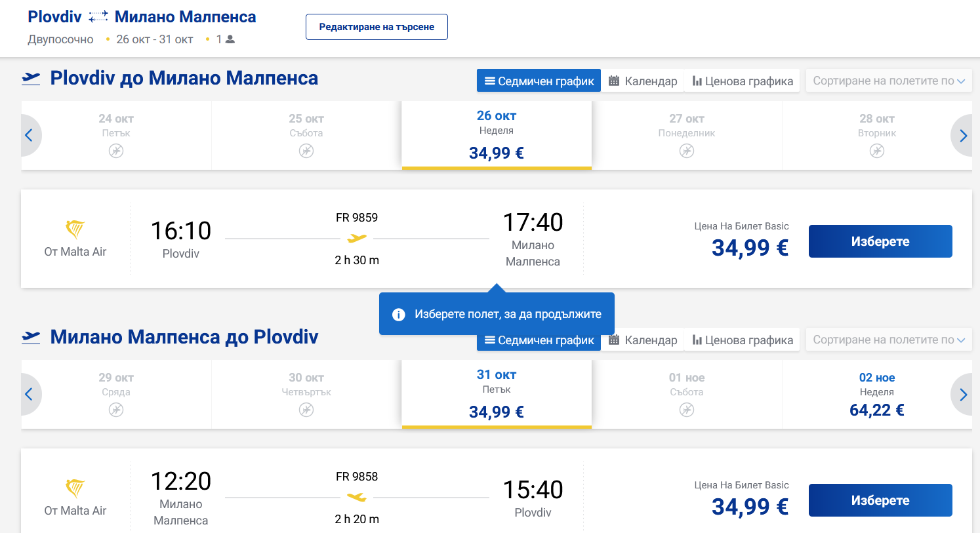Choose the 12:20 Milan return flight 'Изберете'

(x=880, y=500)
